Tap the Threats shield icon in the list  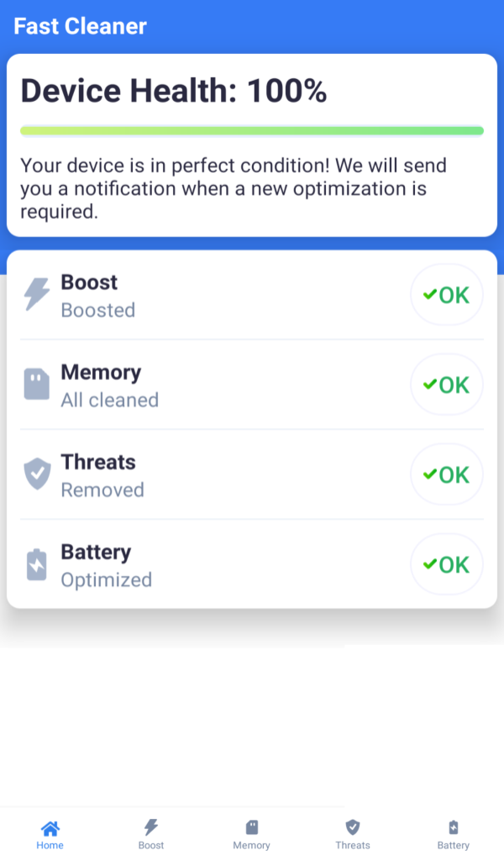point(37,474)
